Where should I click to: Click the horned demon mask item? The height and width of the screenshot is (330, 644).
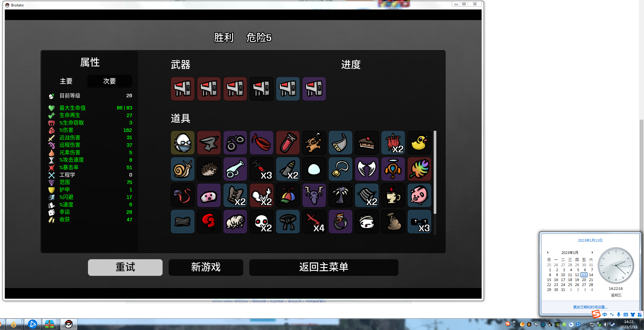[314, 195]
